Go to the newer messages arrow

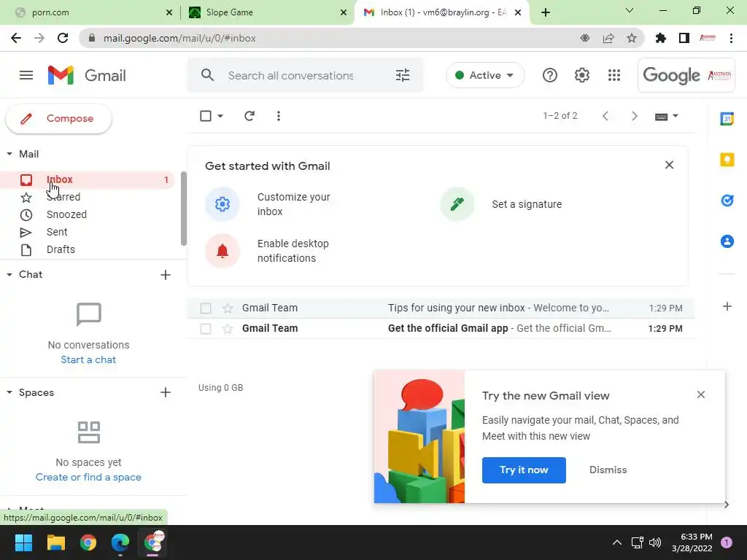pyautogui.click(x=605, y=116)
